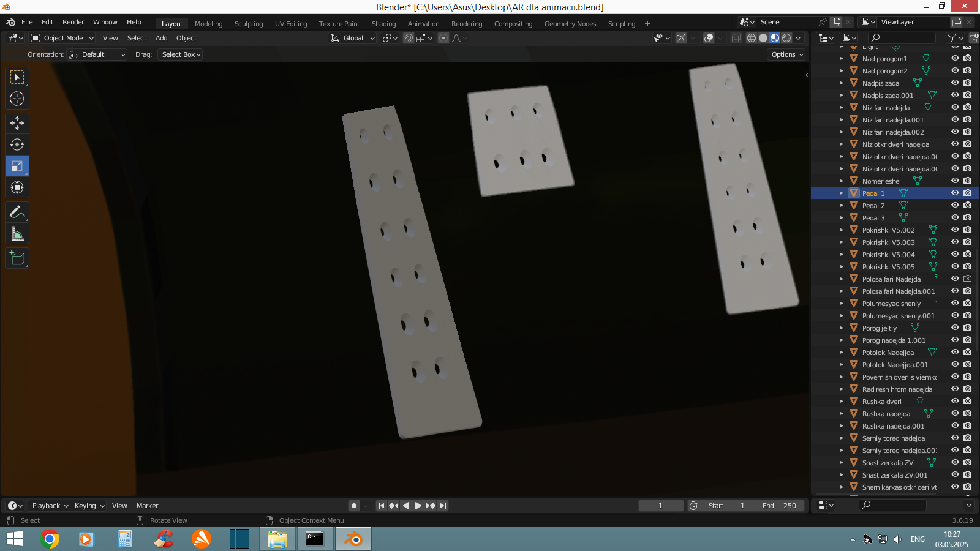The height and width of the screenshot is (551, 980).
Task: Click the End frame field showing 250
Action: pos(780,506)
